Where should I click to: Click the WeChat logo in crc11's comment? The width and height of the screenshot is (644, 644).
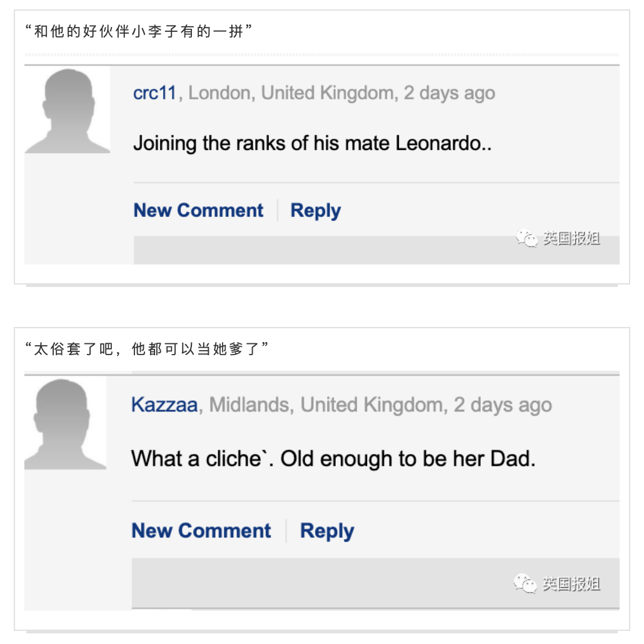pos(526,238)
